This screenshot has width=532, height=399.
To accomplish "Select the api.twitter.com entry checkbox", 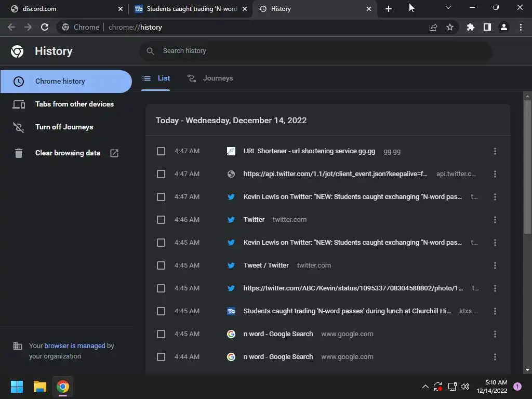I will point(161,174).
